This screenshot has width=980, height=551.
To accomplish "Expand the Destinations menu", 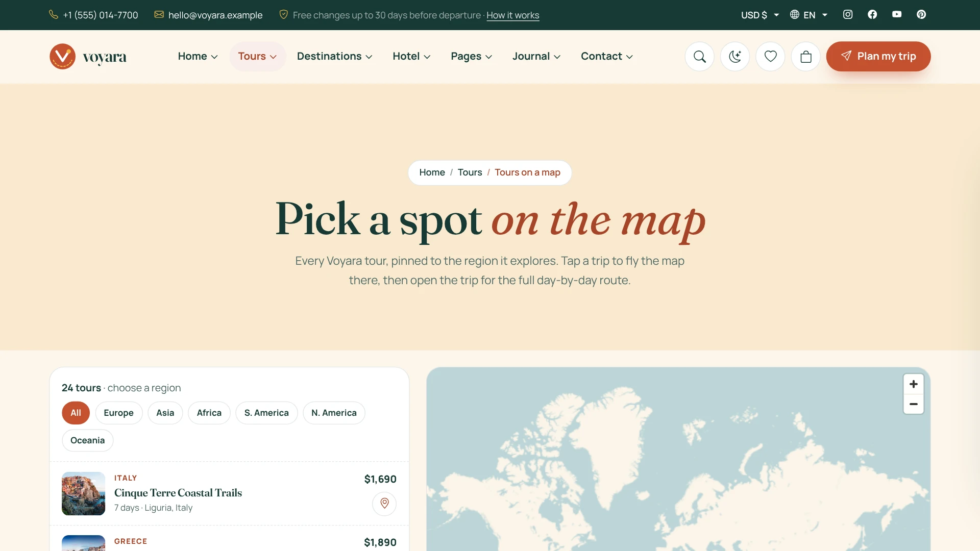I will [x=335, y=57].
